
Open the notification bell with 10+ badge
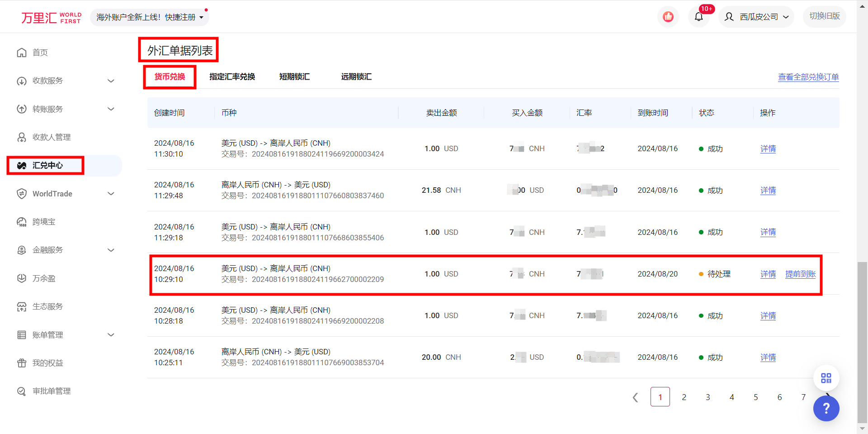coord(698,16)
